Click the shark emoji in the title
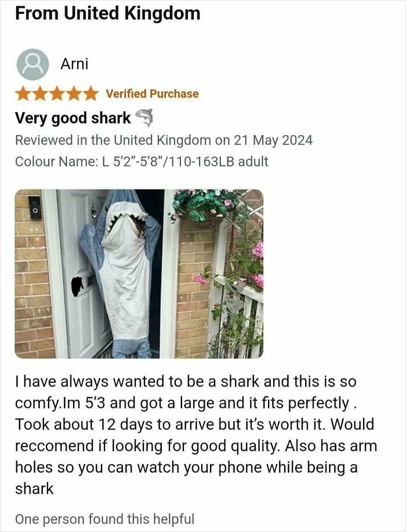Viewport: 406px width, 532px height. coord(144,118)
